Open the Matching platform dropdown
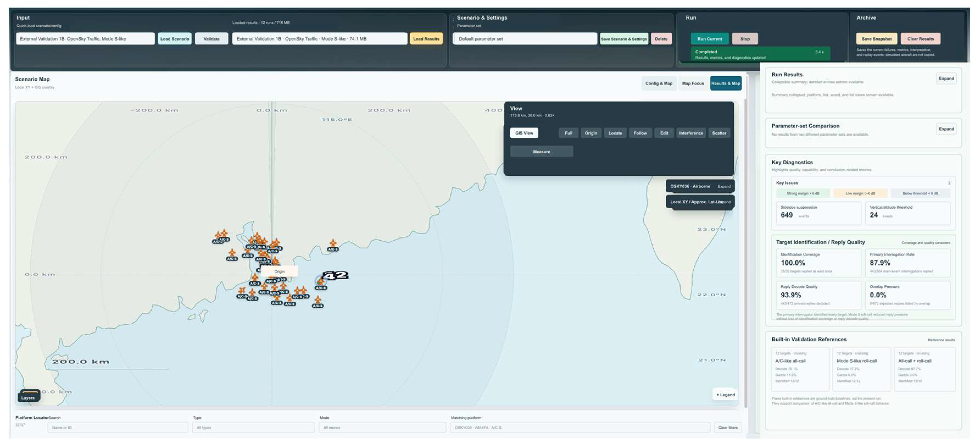 [580, 427]
